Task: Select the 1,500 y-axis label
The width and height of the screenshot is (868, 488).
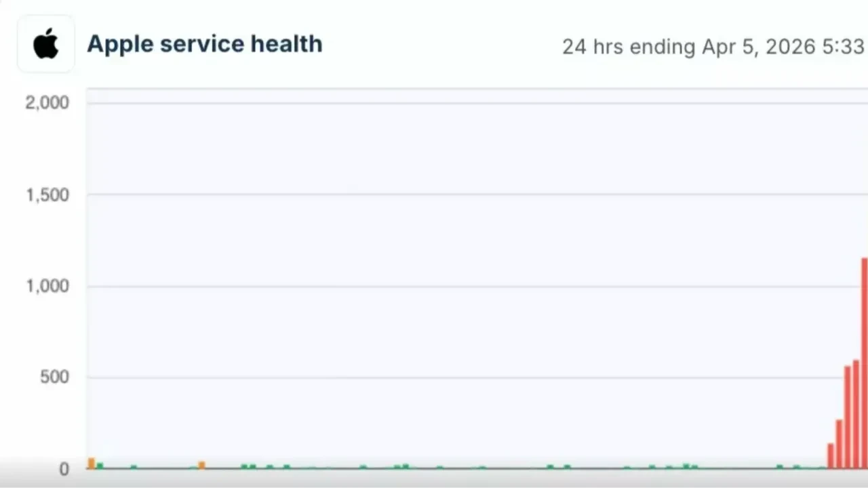Action: pyautogui.click(x=47, y=195)
